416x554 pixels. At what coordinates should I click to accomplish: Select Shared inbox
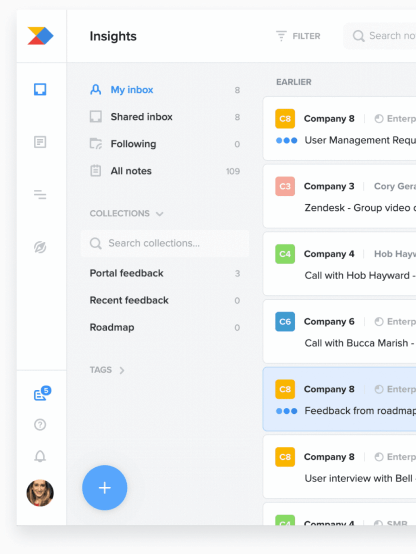pyautogui.click(x=165, y=117)
